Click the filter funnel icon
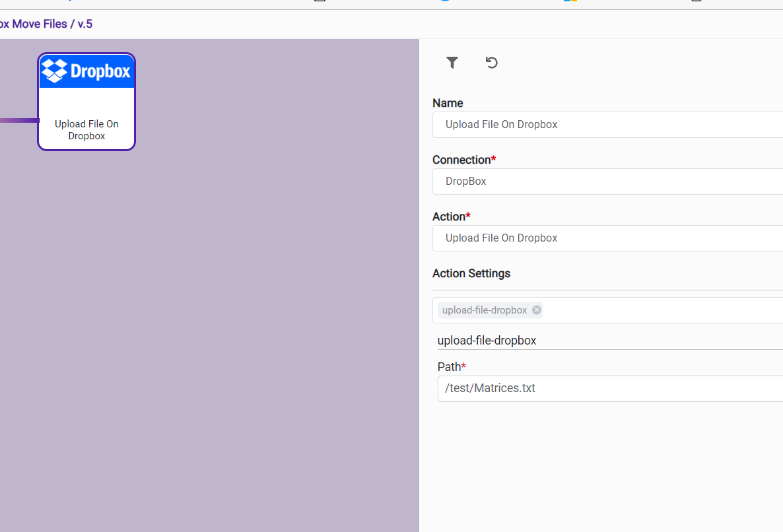The height and width of the screenshot is (532, 783). pos(452,63)
